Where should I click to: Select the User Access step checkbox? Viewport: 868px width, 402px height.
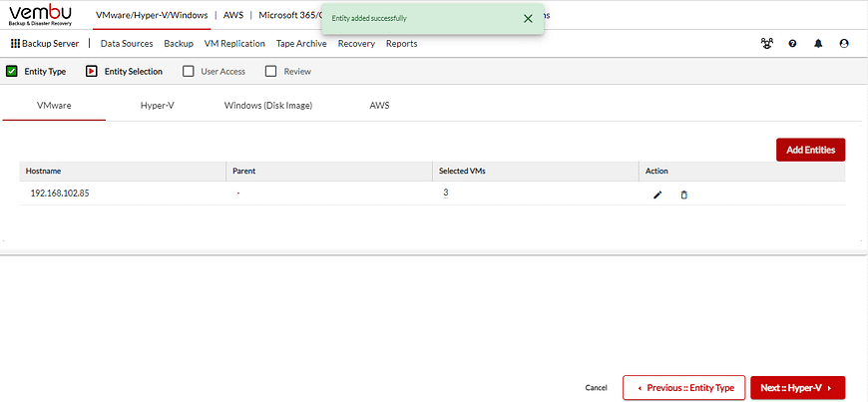189,72
